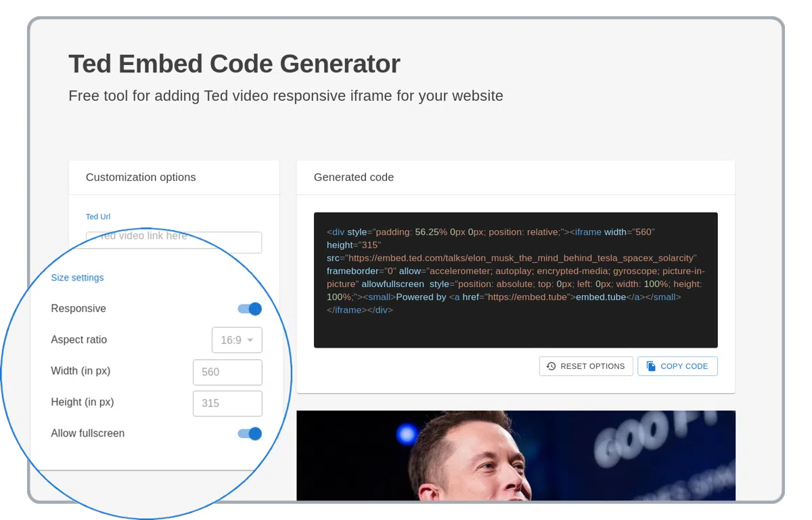Select the Size settings section heading

pyautogui.click(x=77, y=278)
